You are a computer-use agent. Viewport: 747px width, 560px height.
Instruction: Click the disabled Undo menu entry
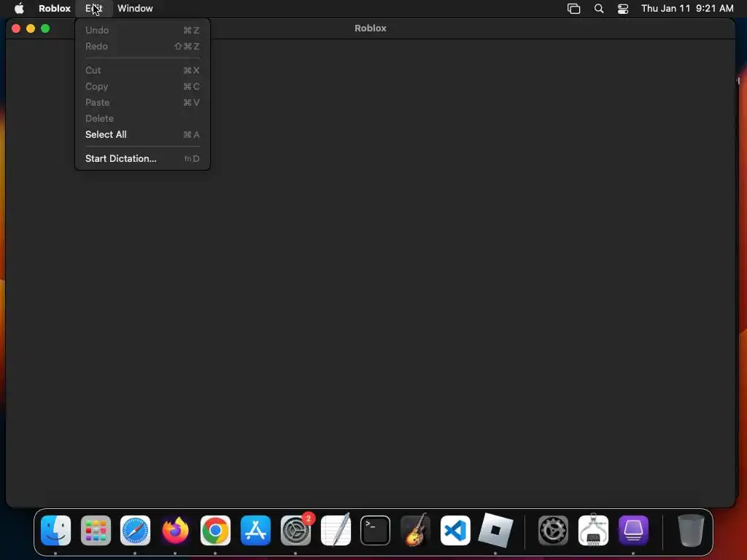pos(142,30)
